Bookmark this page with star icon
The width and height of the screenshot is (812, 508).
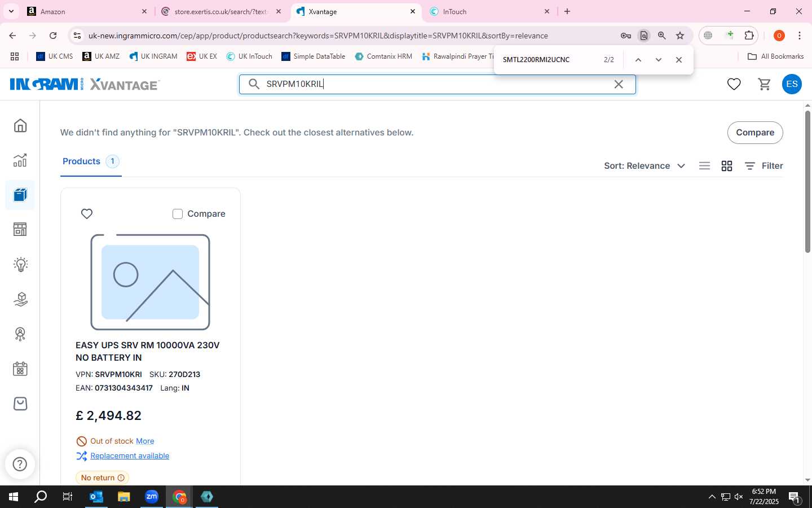click(680, 36)
